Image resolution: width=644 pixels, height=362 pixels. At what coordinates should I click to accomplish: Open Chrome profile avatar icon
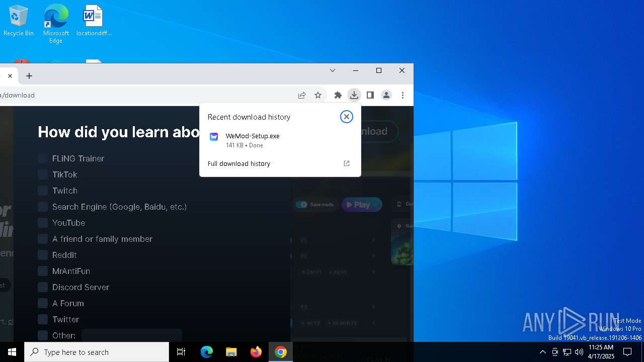(x=386, y=95)
